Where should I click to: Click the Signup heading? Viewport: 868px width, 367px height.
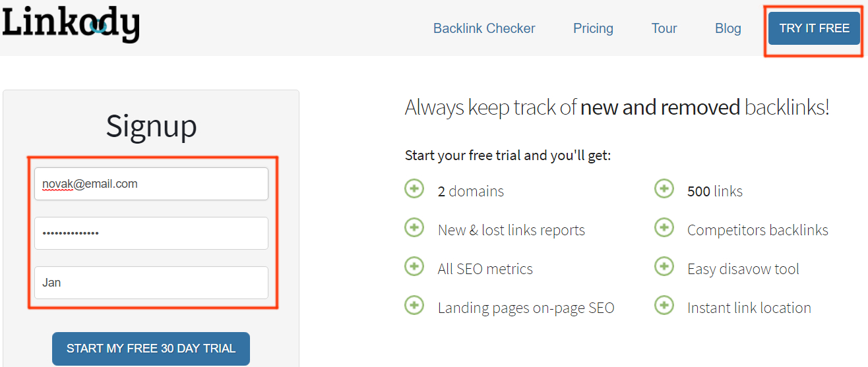(x=151, y=126)
